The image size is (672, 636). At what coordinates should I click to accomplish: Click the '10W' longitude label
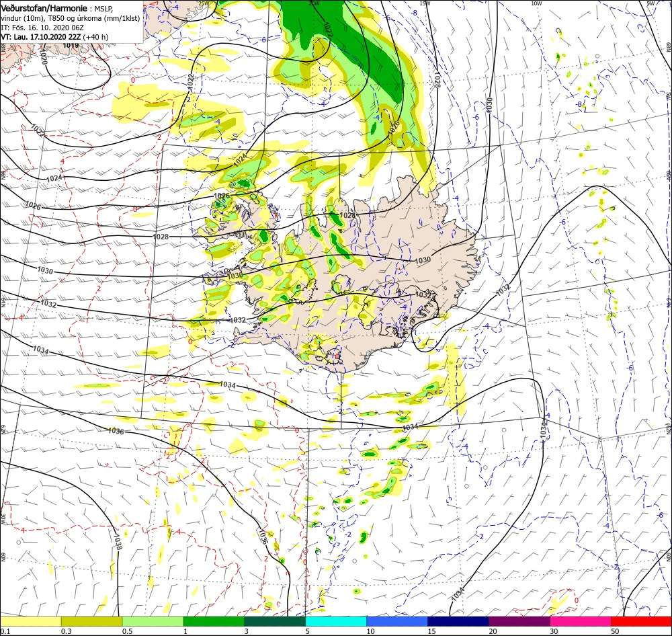tap(536, 3)
